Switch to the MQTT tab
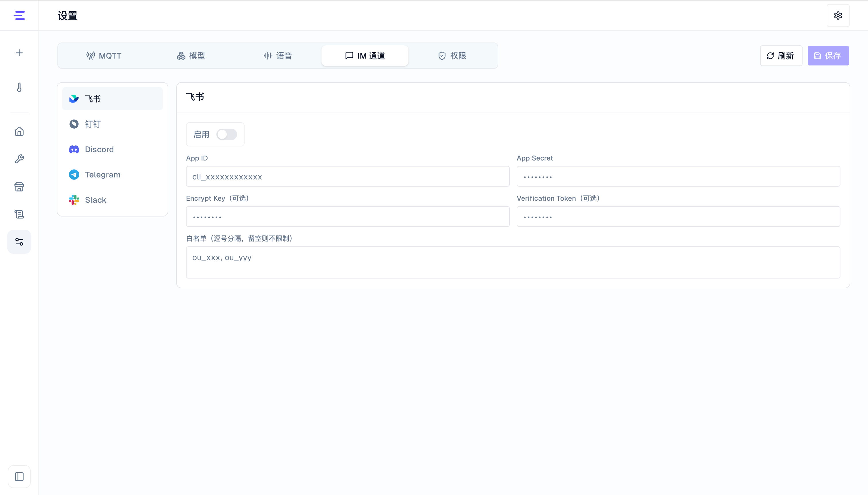868x495 pixels. 104,56
